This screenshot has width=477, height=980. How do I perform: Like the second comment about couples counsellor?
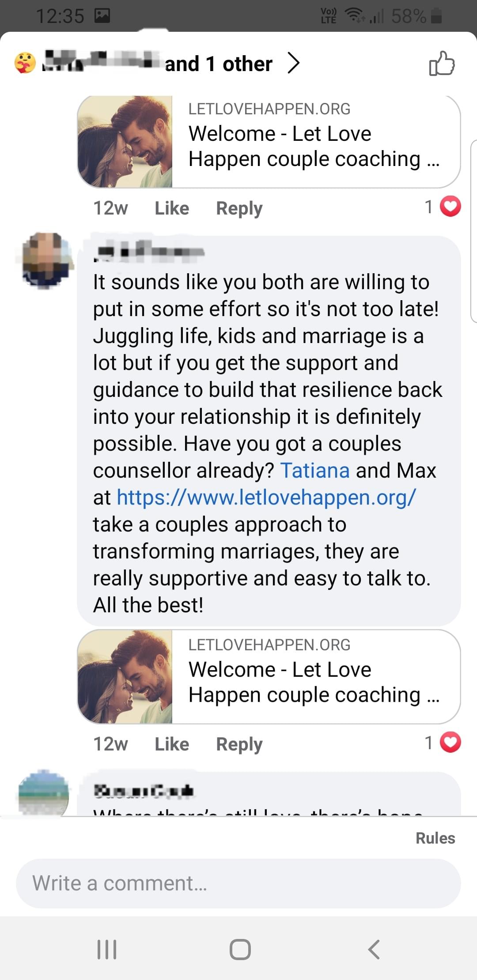[x=172, y=744]
